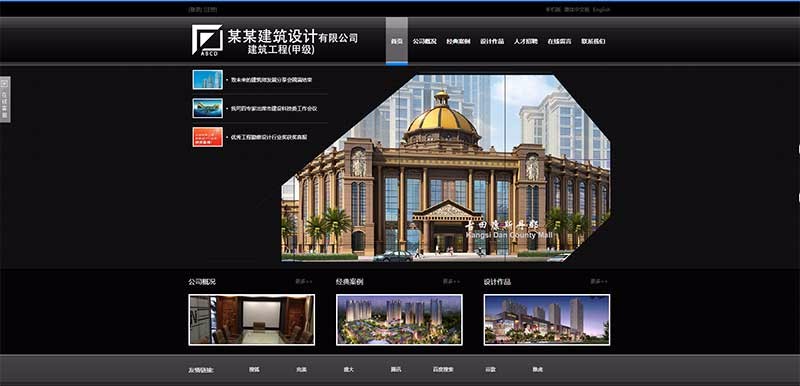Click the 某某建筑设计有限公司 title text
Viewport: 800px width, 386px height.
tap(293, 37)
